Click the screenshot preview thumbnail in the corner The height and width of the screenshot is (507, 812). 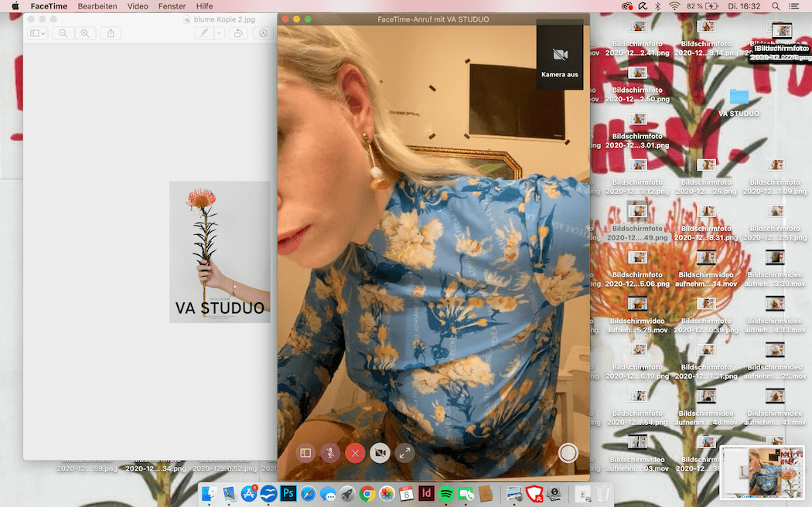762,471
